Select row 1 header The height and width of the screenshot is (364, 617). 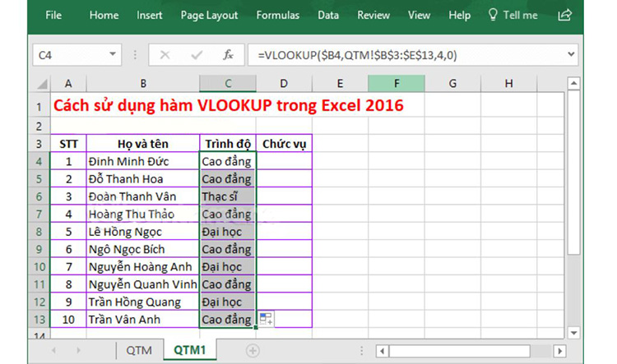pos(39,106)
